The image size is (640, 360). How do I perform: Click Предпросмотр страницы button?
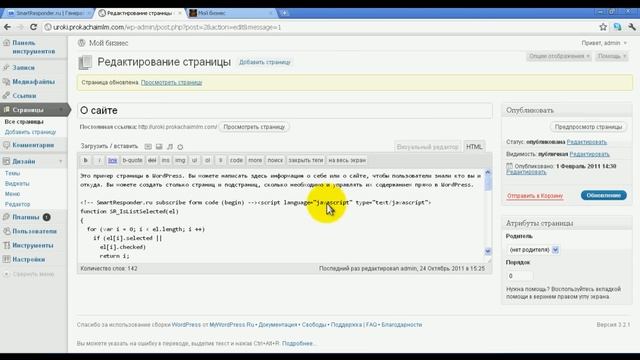click(588, 127)
